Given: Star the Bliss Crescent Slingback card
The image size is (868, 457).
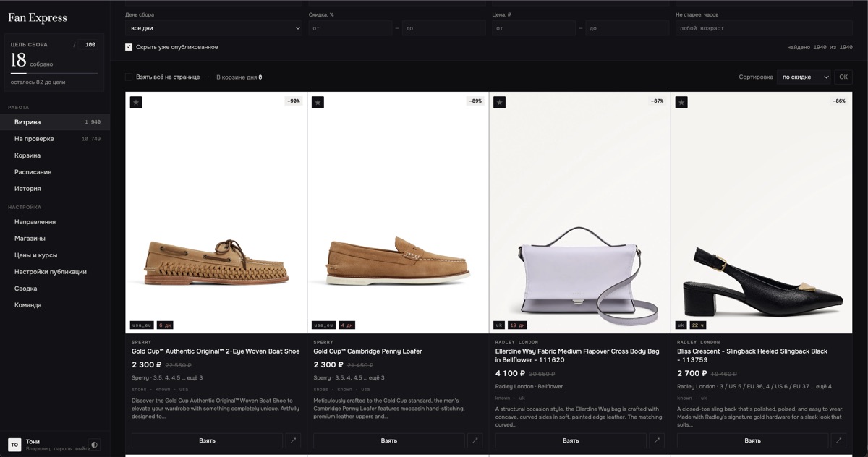Looking at the screenshot, I should tap(681, 103).
